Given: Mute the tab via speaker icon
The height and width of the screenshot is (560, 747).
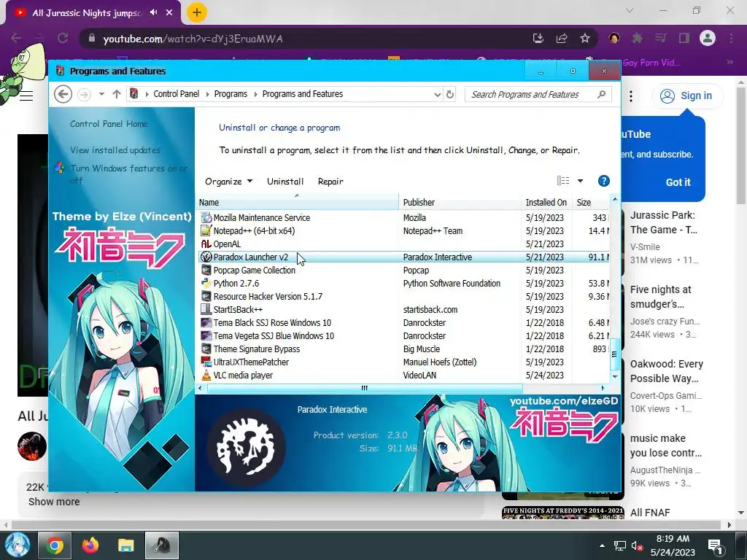Looking at the screenshot, I should 153,12.
